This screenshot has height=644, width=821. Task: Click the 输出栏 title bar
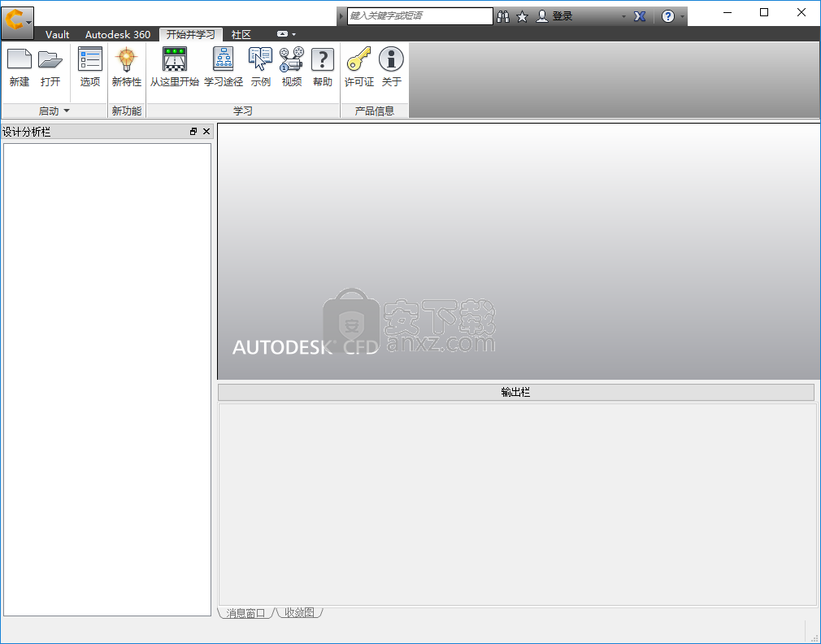515,392
